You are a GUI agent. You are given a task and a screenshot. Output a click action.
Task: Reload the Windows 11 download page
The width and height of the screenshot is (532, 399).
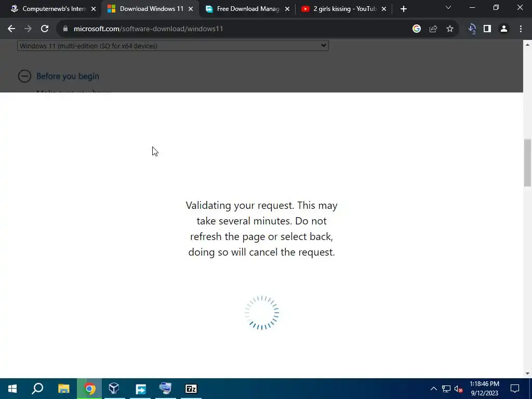pyautogui.click(x=45, y=29)
